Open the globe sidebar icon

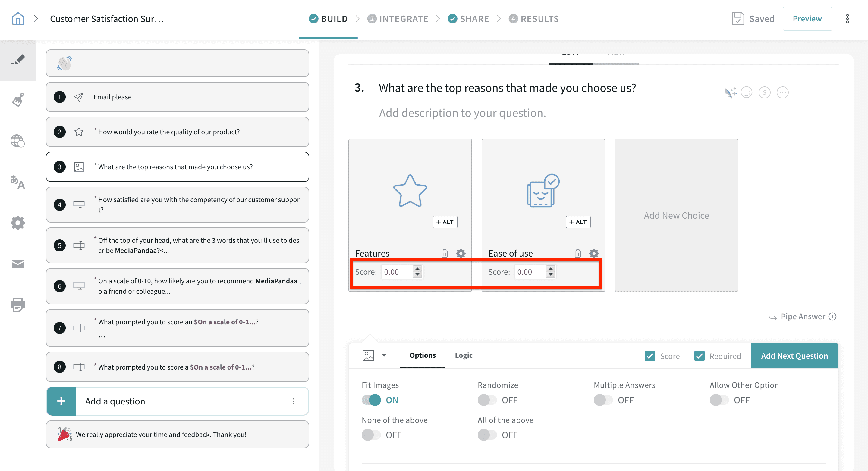tap(18, 141)
